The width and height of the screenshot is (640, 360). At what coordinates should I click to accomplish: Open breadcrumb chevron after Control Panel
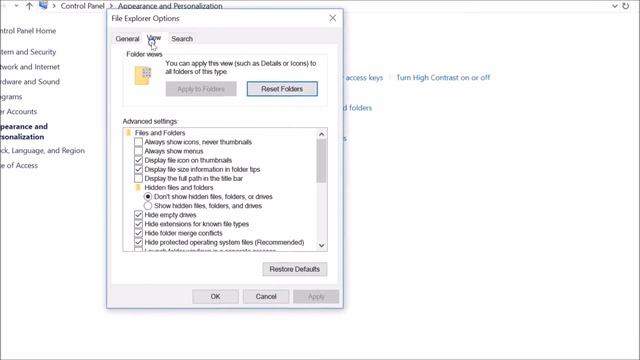pos(111,6)
